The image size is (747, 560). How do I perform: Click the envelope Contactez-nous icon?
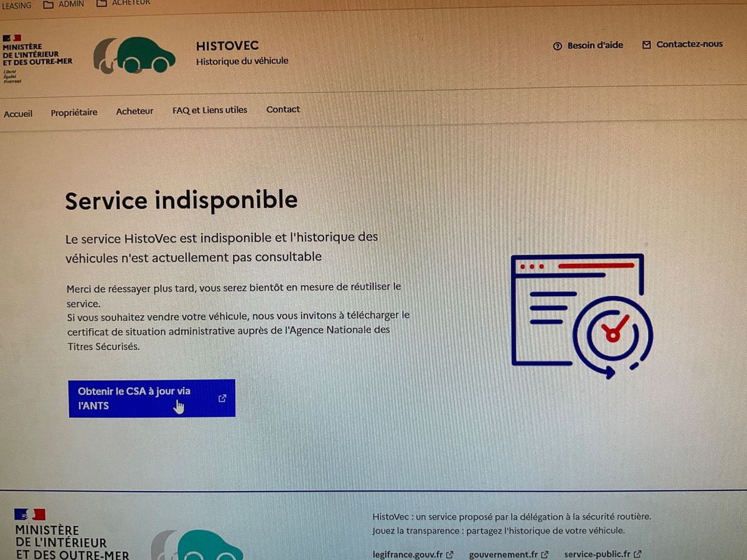(646, 45)
